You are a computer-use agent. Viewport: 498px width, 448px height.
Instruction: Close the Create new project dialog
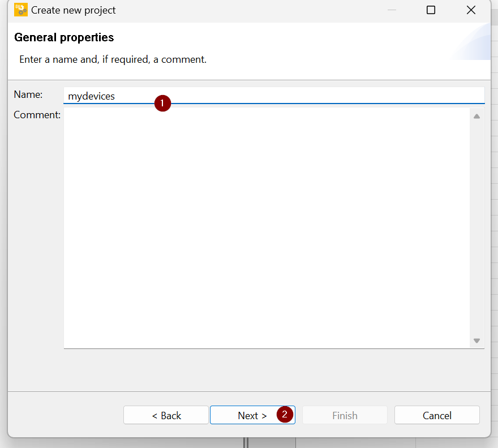471,10
